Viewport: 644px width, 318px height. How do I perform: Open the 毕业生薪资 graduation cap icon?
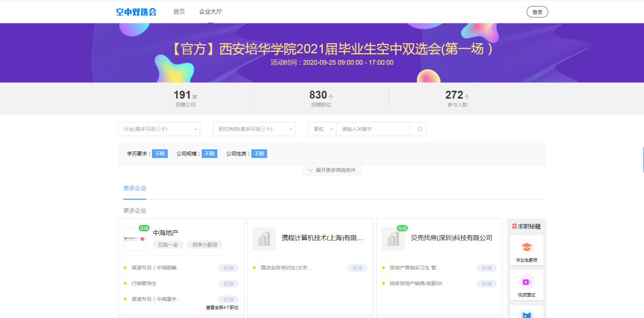tap(526, 247)
